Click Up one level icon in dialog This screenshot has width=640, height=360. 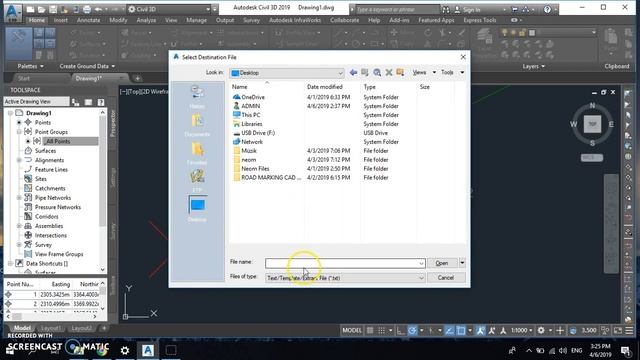(365, 72)
